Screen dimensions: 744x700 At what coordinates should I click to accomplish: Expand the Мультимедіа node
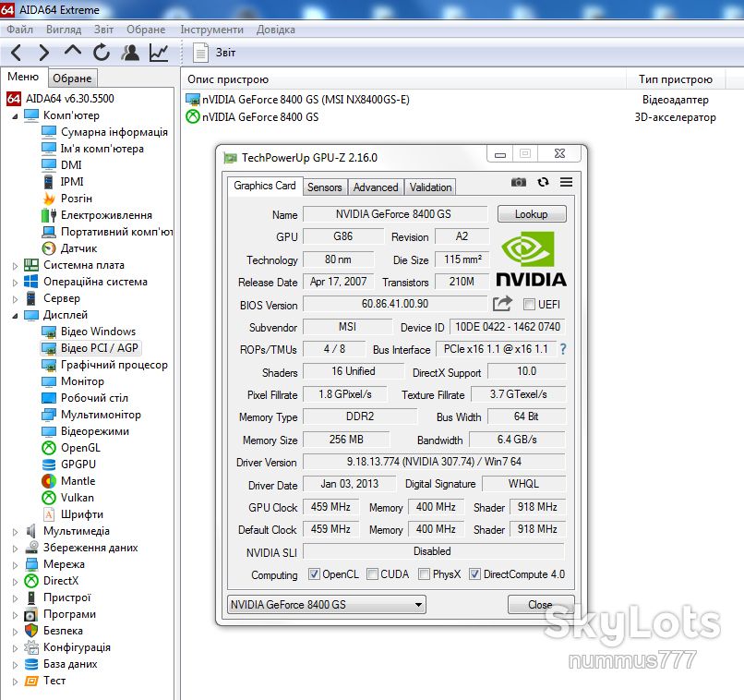click(x=15, y=532)
